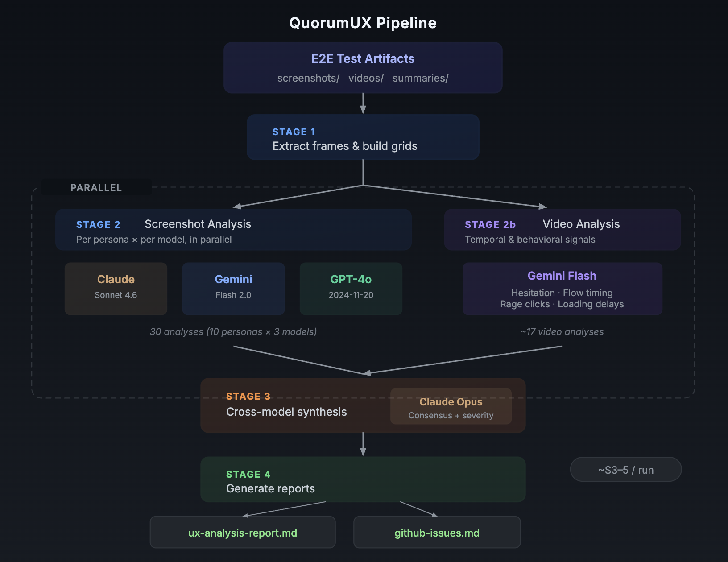Image resolution: width=728 pixels, height=562 pixels.
Task: Select the GPT-4o 2024-11-20 model node
Action: (x=351, y=288)
